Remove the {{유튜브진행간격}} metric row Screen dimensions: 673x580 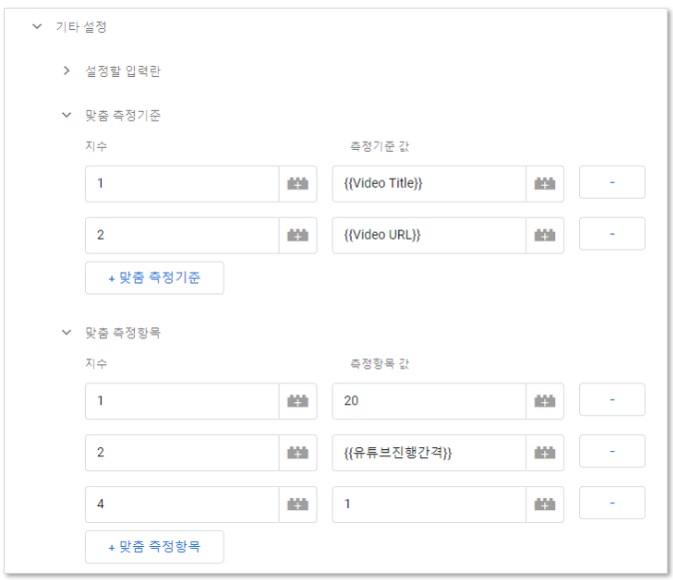pos(612,451)
